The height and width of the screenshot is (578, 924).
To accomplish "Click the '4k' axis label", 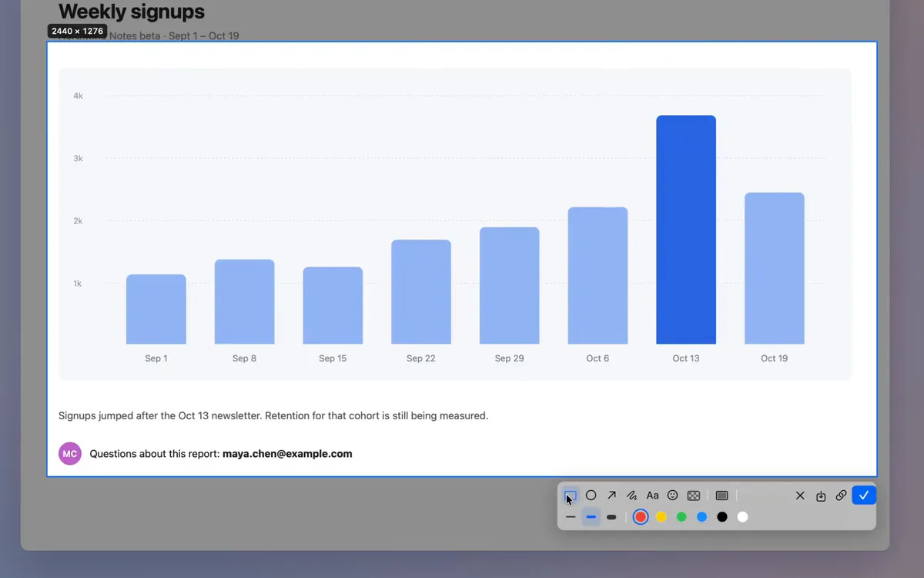I will (x=78, y=96).
